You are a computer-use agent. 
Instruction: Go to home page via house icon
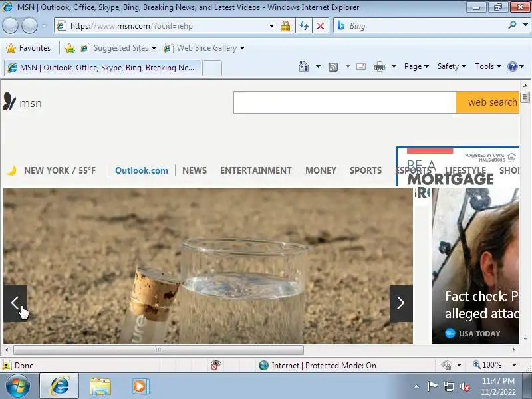click(x=304, y=66)
